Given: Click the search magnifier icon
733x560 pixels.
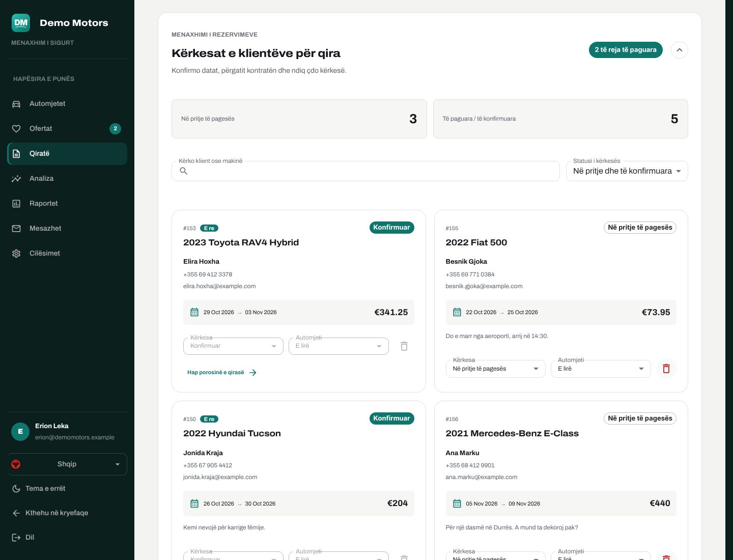Looking at the screenshot, I should coord(184,171).
